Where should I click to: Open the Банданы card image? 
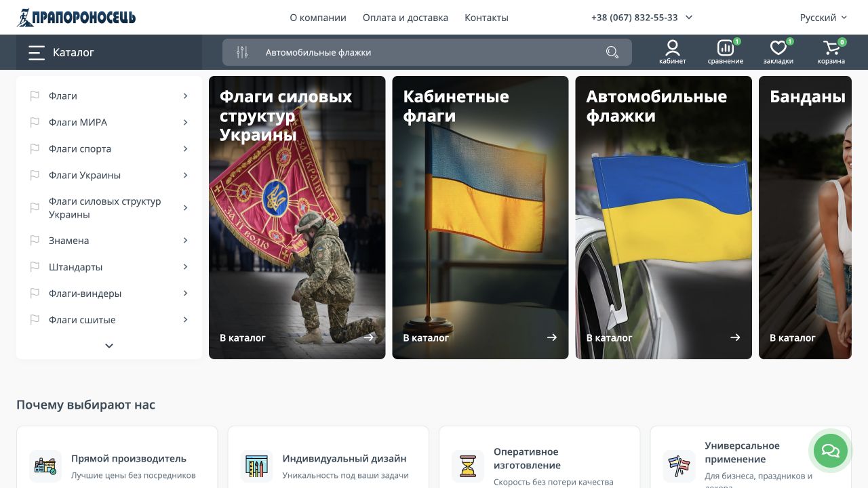805,218
